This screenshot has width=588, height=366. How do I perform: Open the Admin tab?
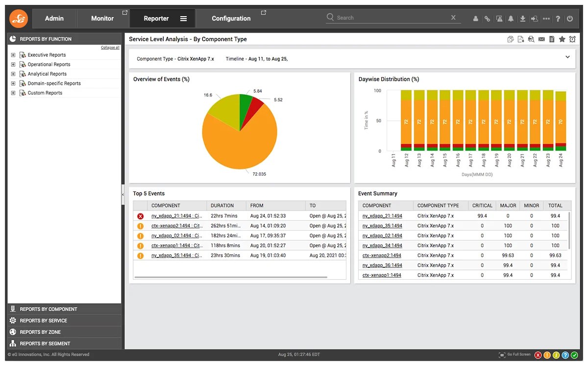(54, 19)
